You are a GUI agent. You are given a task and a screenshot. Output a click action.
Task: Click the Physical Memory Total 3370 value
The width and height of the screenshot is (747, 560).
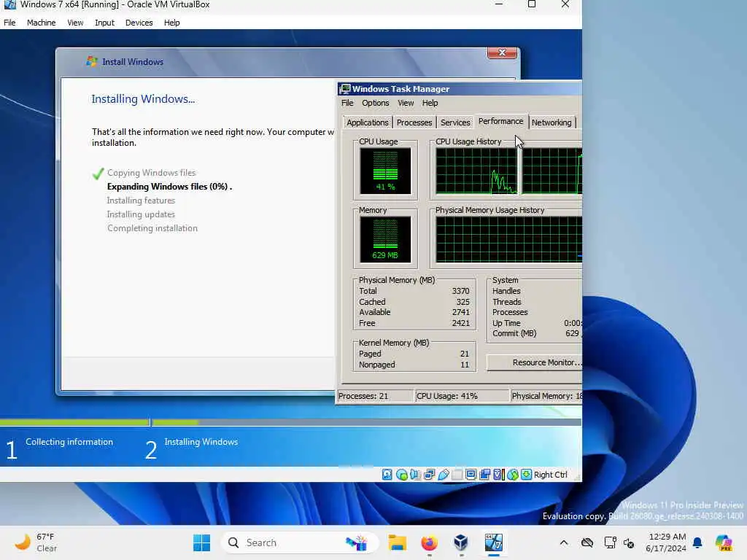point(460,291)
